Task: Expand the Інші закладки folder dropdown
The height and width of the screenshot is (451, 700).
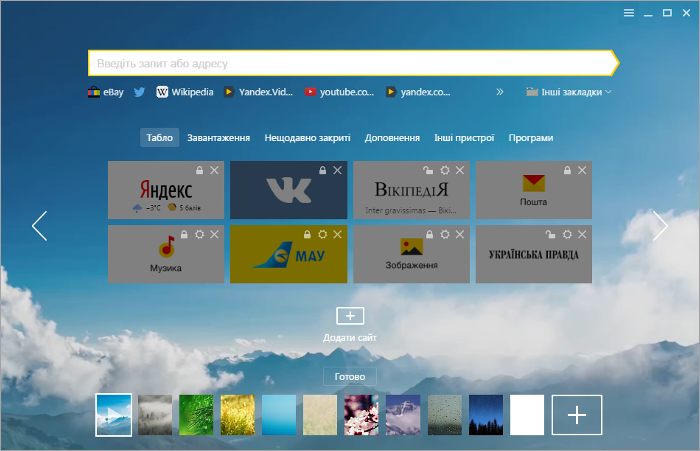Action: coord(569,92)
